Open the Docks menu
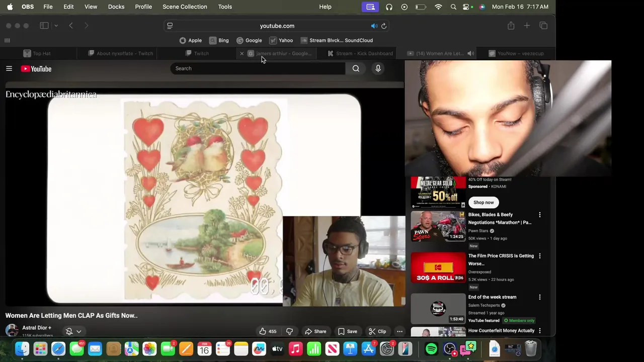Viewport: 644px width, 362px height. 116,7
